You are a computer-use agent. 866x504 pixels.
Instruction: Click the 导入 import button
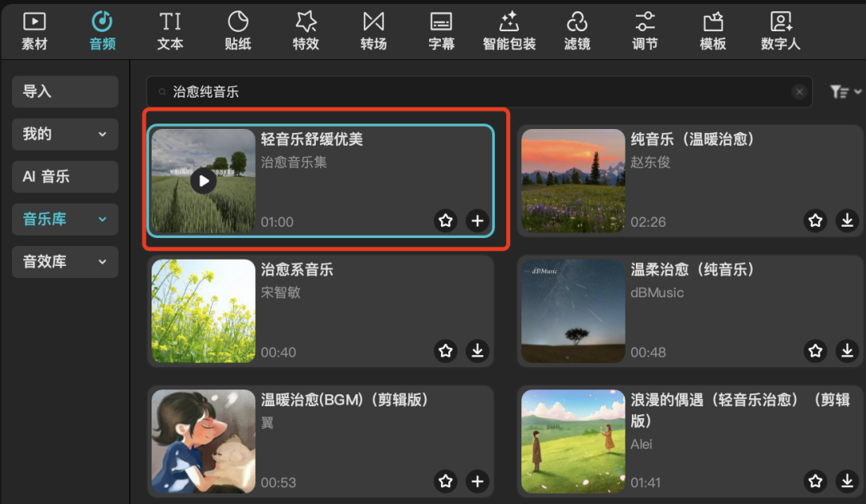point(64,91)
